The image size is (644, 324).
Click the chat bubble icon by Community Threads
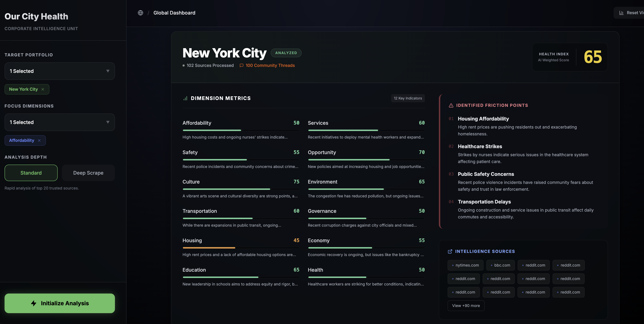click(x=241, y=66)
